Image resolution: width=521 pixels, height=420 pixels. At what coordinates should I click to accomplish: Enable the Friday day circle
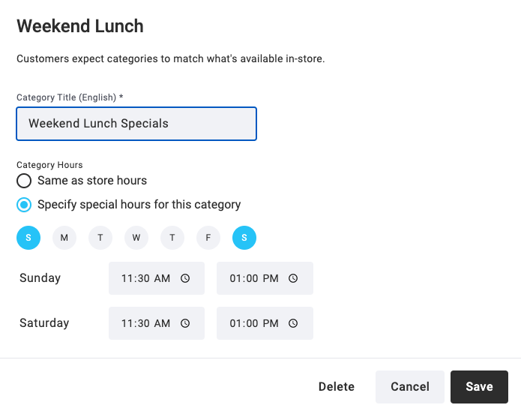click(x=208, y=238)
